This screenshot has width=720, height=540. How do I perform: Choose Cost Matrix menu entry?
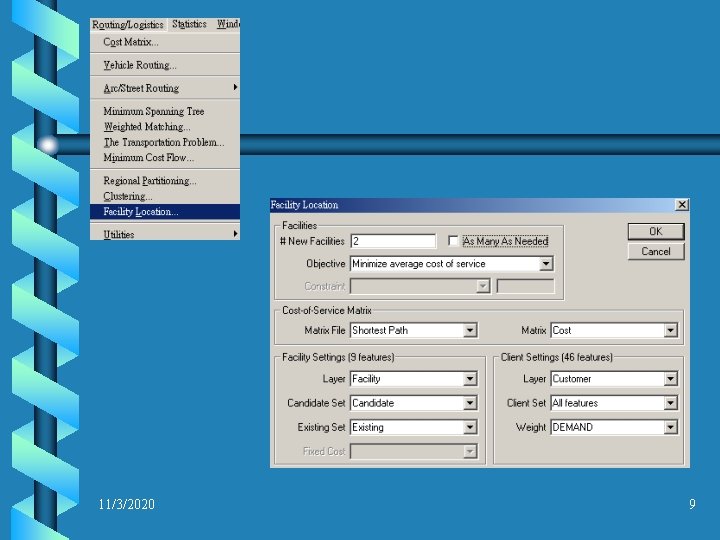(x=165, y=42)
